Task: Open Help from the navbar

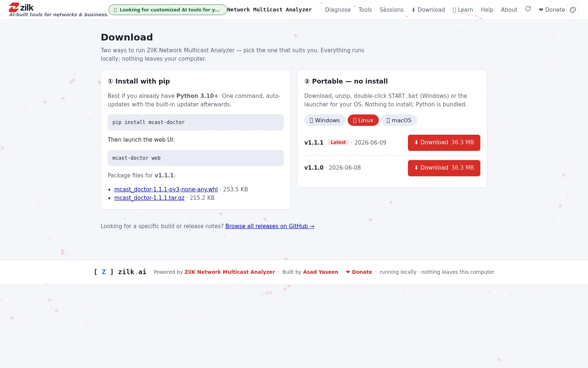Action: pos(487,10)
